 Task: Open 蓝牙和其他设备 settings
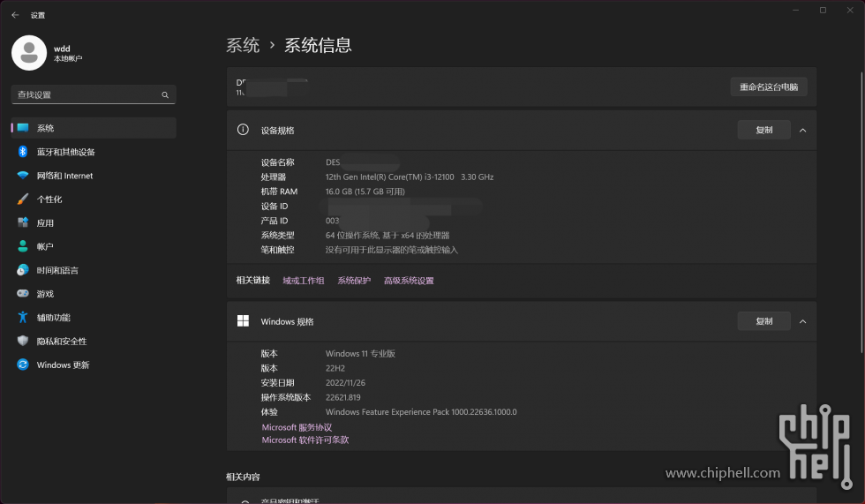pos(94,152)
